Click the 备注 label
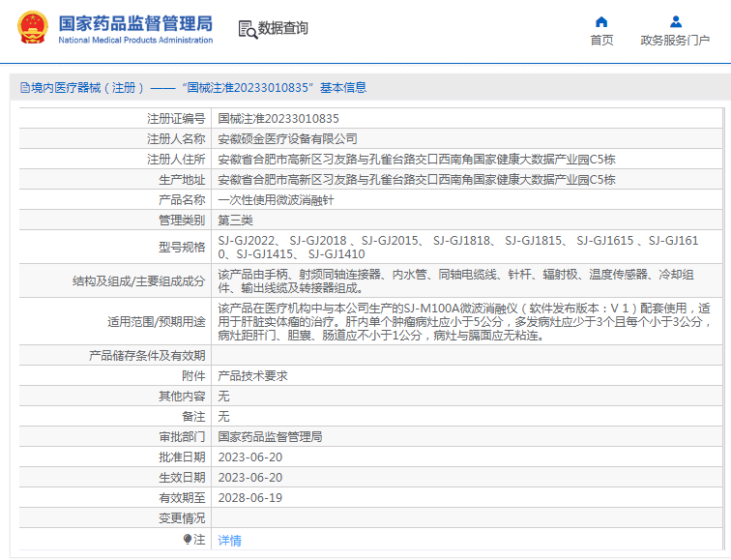 click(x=193, y=417)
